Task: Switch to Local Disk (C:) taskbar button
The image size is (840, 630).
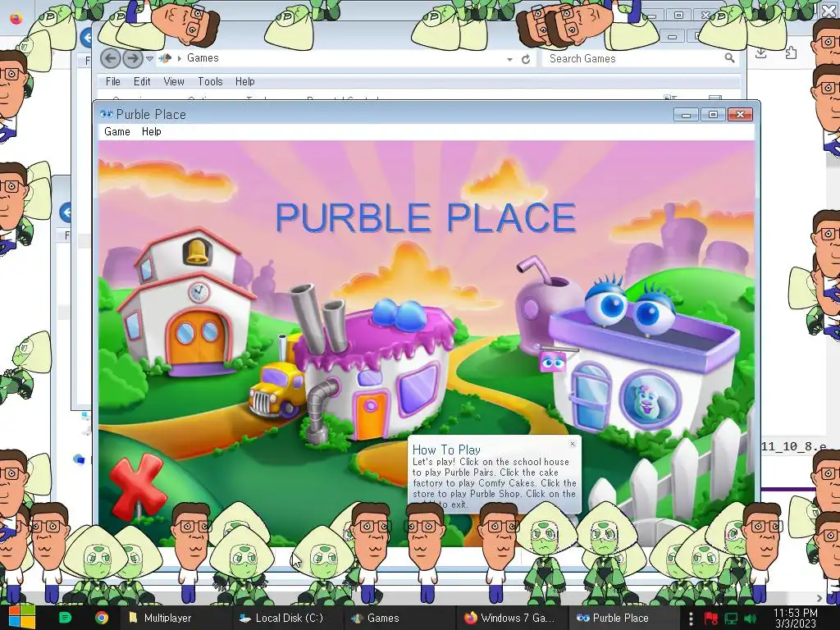Action: [x=287, y=618]
